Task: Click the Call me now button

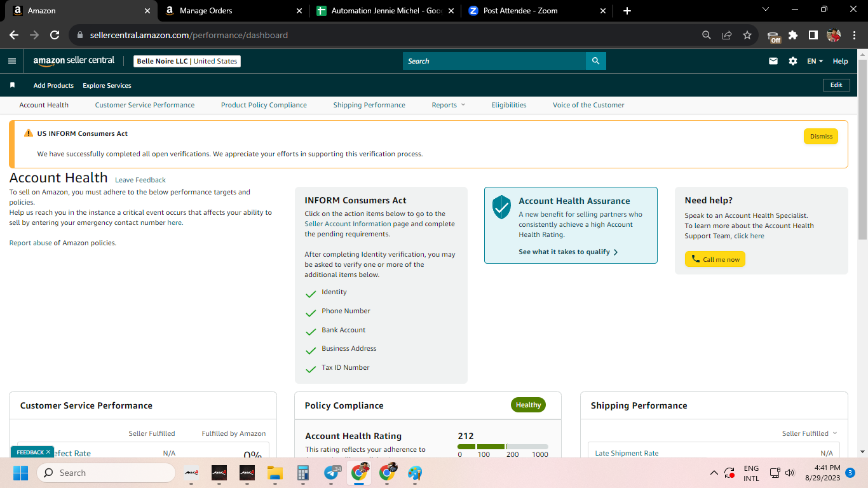Action: (x=715, y=259)
